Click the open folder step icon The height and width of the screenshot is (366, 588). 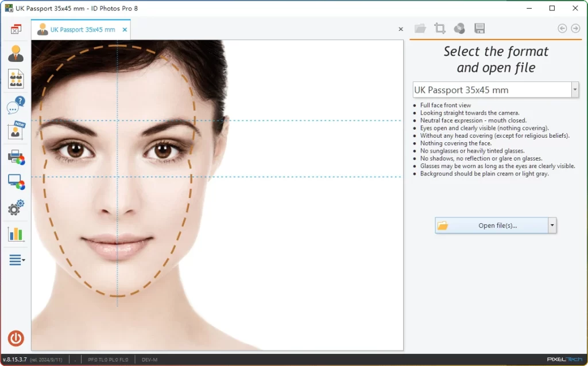(x=420, y=29)
